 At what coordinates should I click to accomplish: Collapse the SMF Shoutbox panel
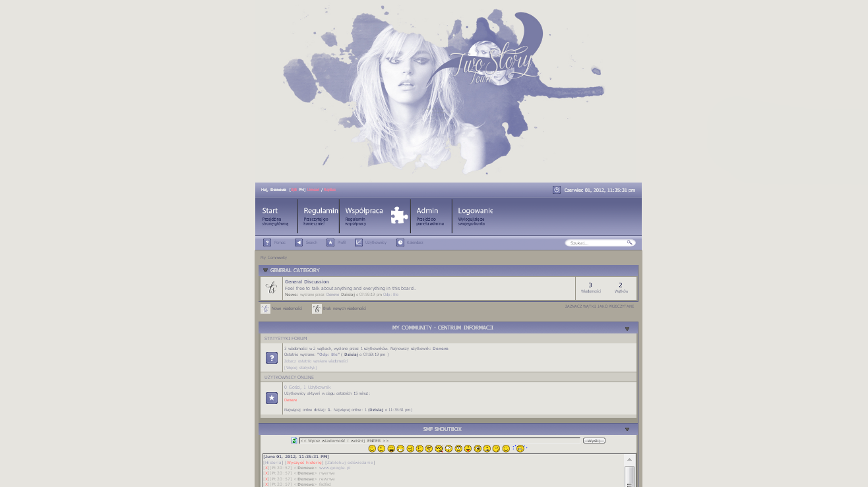(627, 430)
